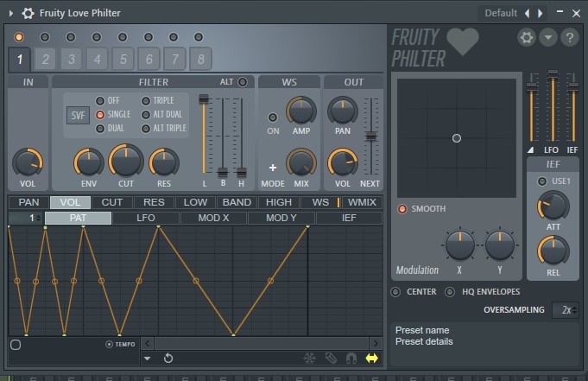
Task: Click the SVF filter type button
Action: click(x=78, y=115)
